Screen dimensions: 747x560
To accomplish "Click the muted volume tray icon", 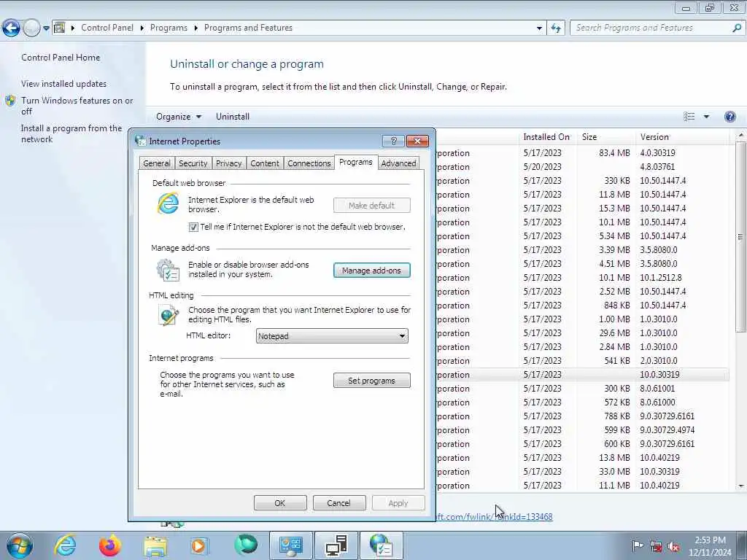I will coord(673,546).
